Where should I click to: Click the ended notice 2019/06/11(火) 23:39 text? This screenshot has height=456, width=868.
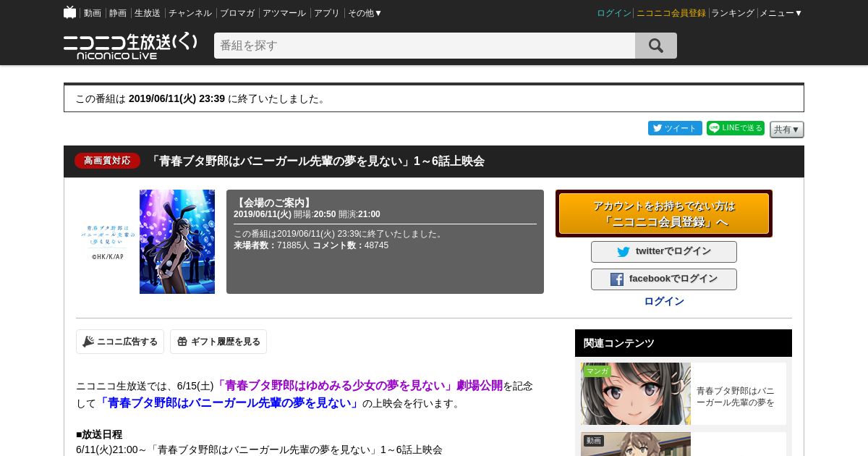tap(176, 98)
